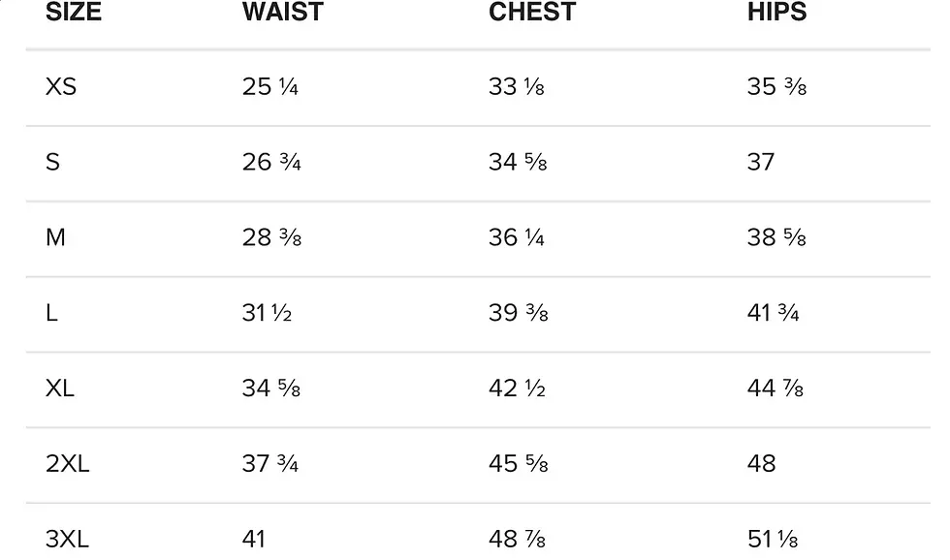Viewport: 950px width, 560px height.
Task: Click 2XL hips value 48
Action: [762, 464]
